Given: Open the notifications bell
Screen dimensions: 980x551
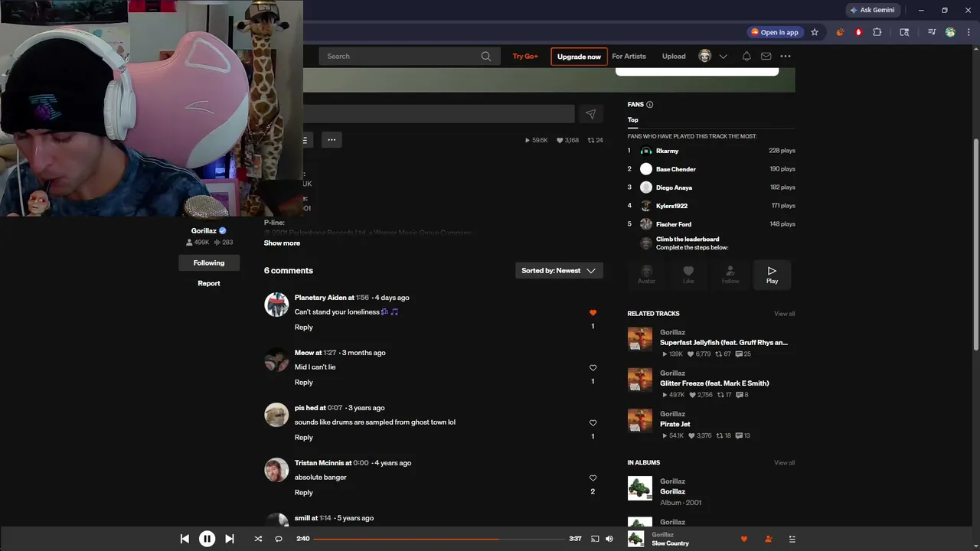Looking at the screenshot, I should pos(746,56).
